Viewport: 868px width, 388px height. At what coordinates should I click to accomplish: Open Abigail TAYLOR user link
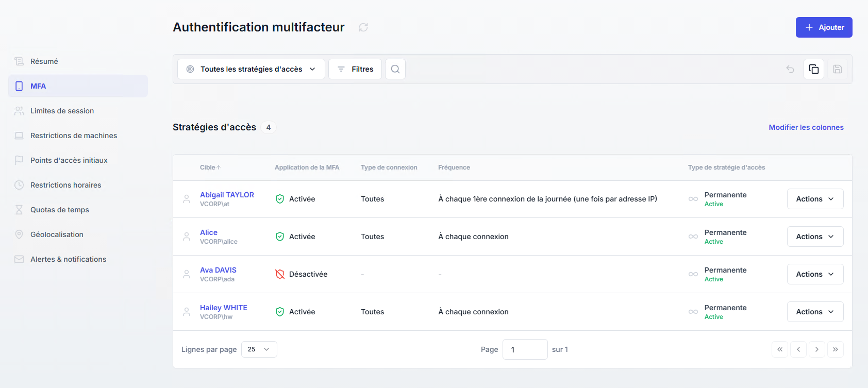click(x=227, y=195)
